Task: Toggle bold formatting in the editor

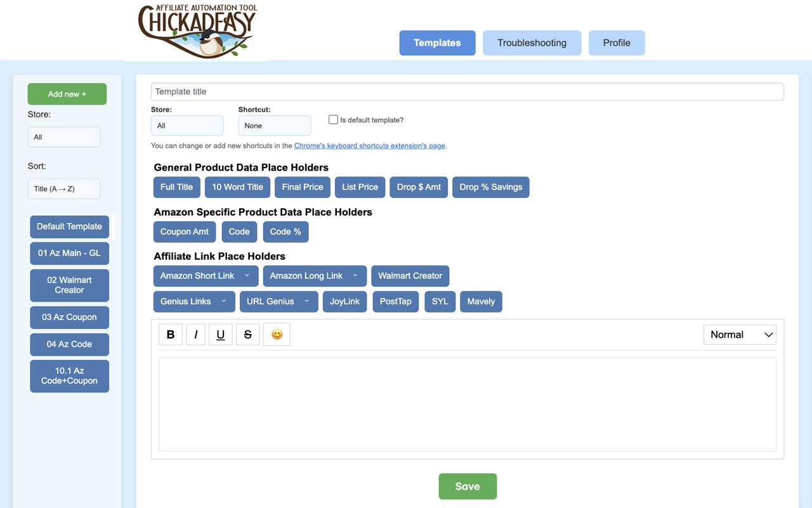Action: click(x=170, y=334)
